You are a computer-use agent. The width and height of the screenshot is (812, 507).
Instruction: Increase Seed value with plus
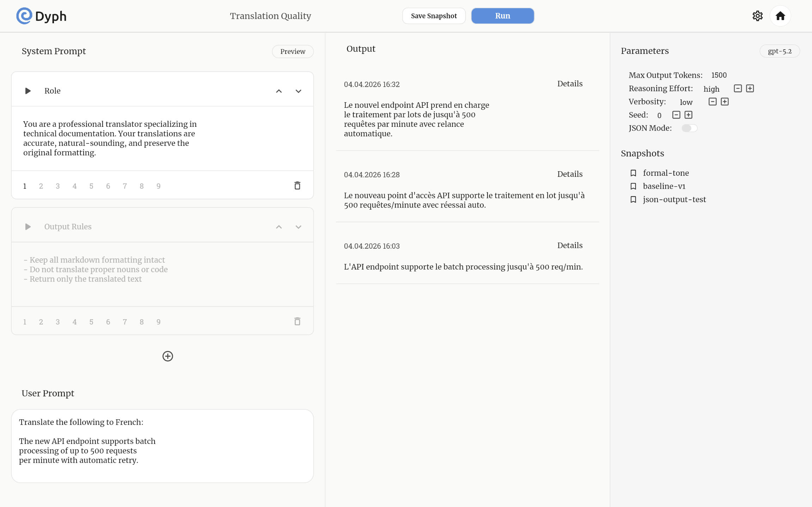(x=688, y=115)
